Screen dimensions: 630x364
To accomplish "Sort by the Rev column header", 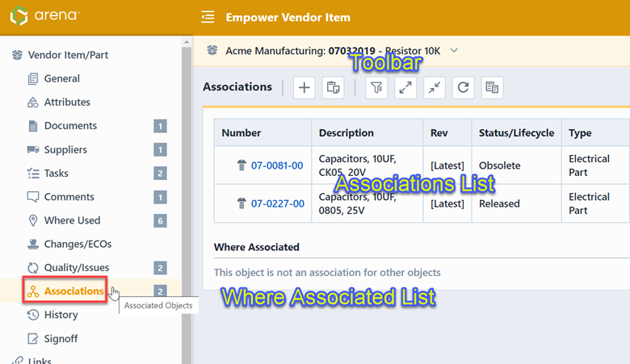I will [447, 133].
